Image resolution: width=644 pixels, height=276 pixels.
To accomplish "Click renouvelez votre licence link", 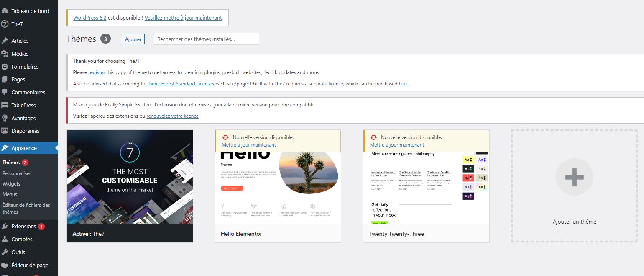I will coord(172,116).
